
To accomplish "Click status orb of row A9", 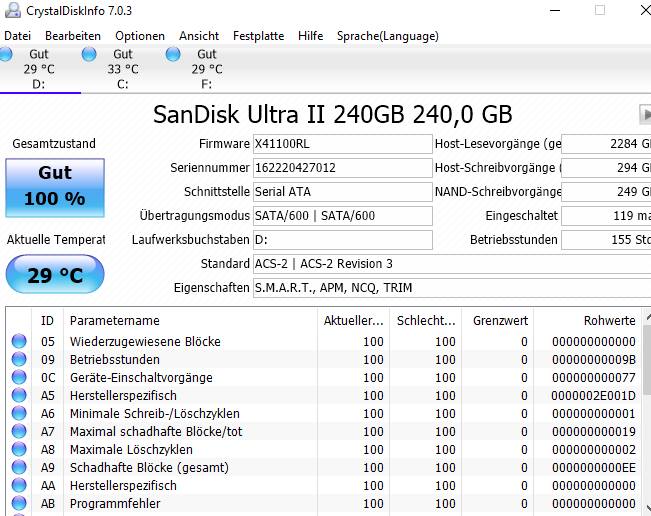I will 19,467.
